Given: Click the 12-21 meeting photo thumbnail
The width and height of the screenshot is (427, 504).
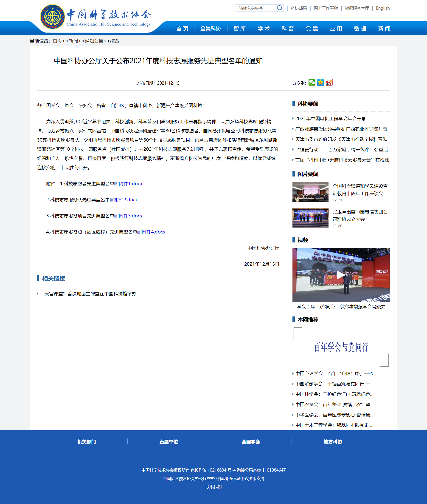Looking at the screenshot, I should 310,192.
